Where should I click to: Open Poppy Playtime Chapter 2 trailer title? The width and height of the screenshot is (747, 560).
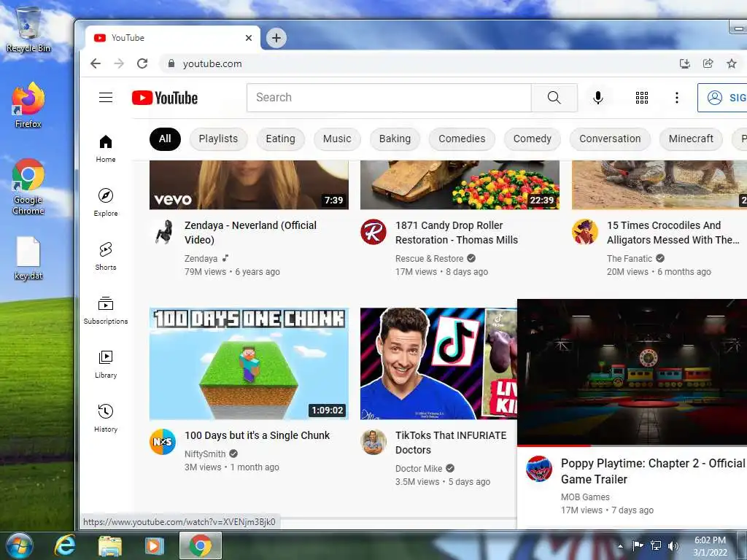(653, 471)
